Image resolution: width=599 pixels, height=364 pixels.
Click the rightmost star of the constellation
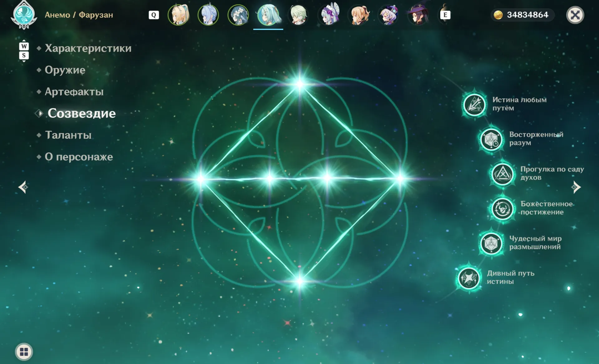pyautogui.click(x=400, y=179)
